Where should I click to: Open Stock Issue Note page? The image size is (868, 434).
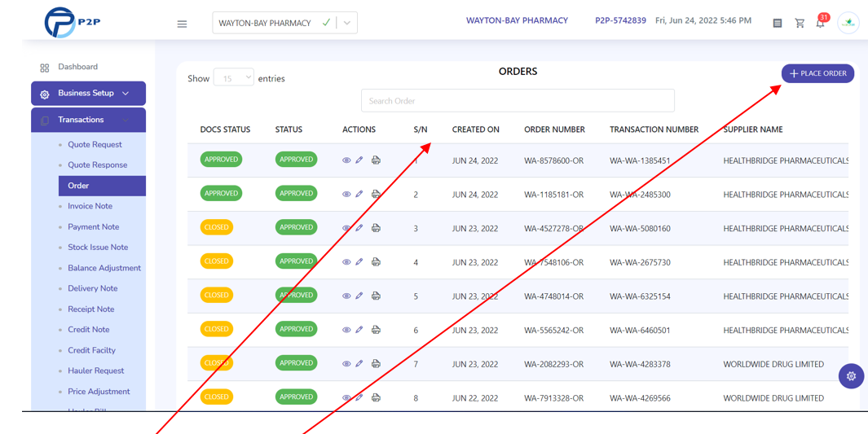coord(98,248)
